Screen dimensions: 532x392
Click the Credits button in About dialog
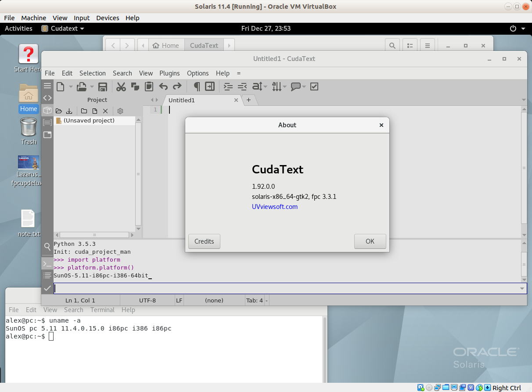point(204,241)
